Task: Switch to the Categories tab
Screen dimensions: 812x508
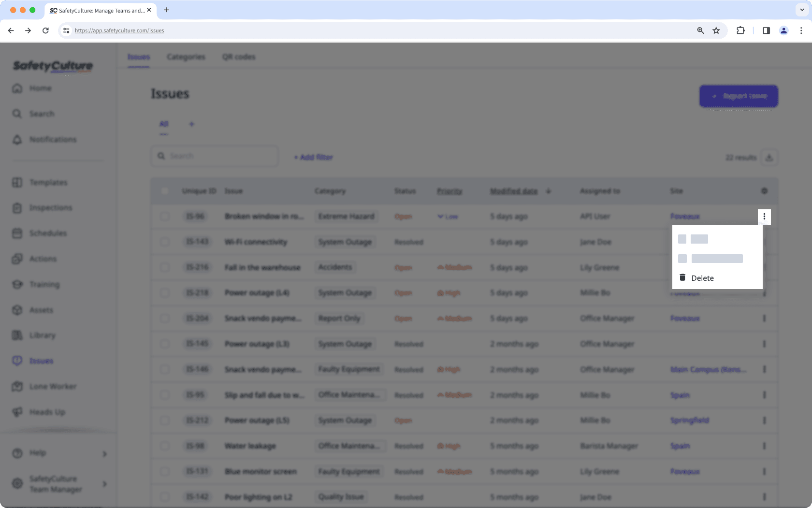Action: (x=186, y=57)
